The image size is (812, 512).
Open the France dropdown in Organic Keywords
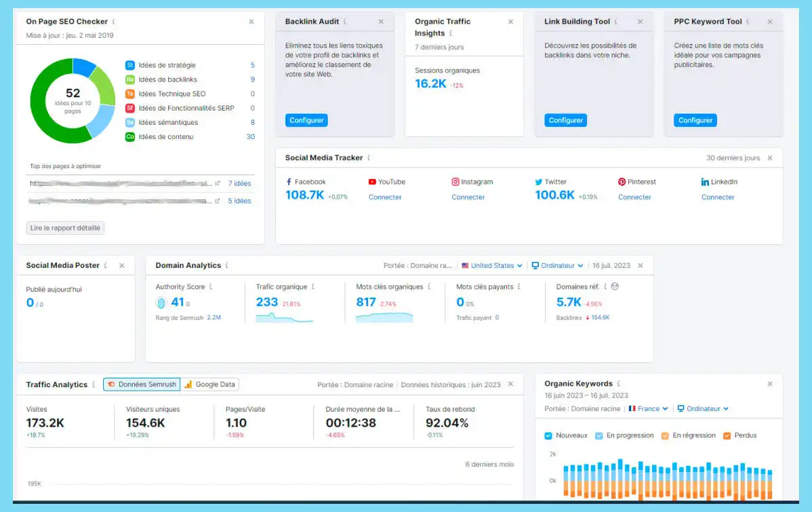pyautogui.click(x=648, y=408)
